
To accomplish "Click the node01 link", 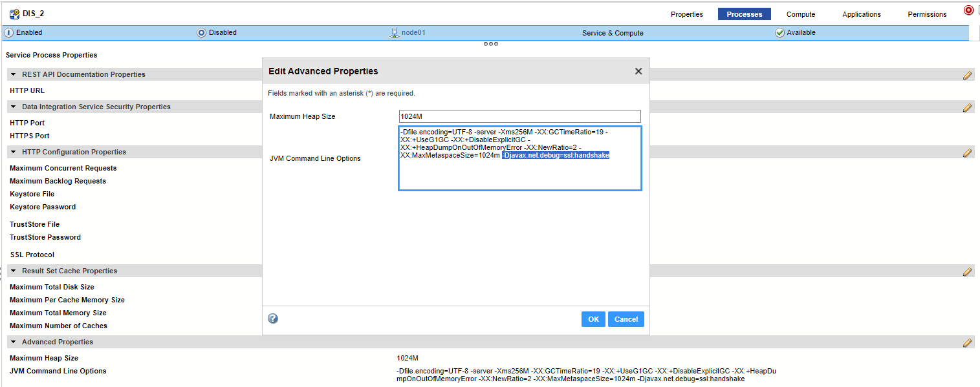I will pyautogui.click(x=413, y=32).
